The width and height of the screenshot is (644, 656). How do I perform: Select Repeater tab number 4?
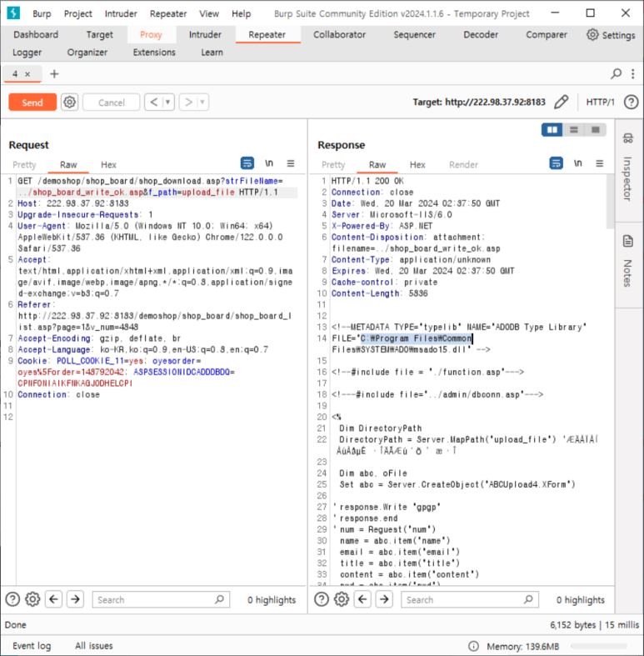(15, 74)
